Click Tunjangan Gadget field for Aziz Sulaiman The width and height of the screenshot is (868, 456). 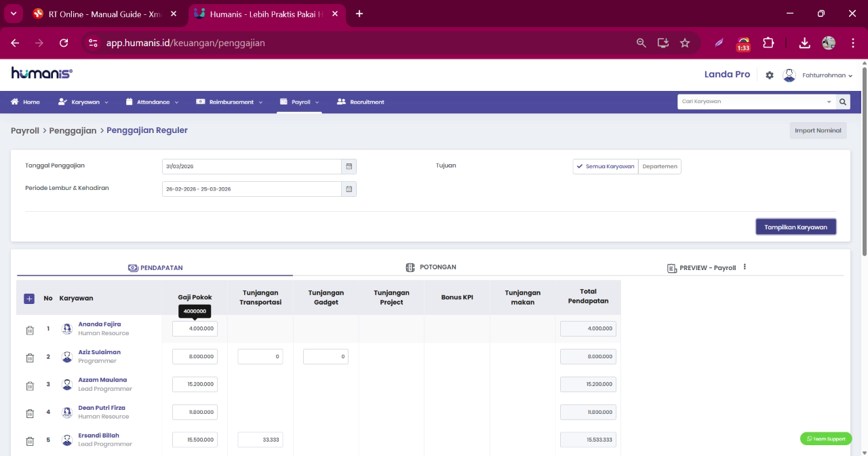click(325, 357)
